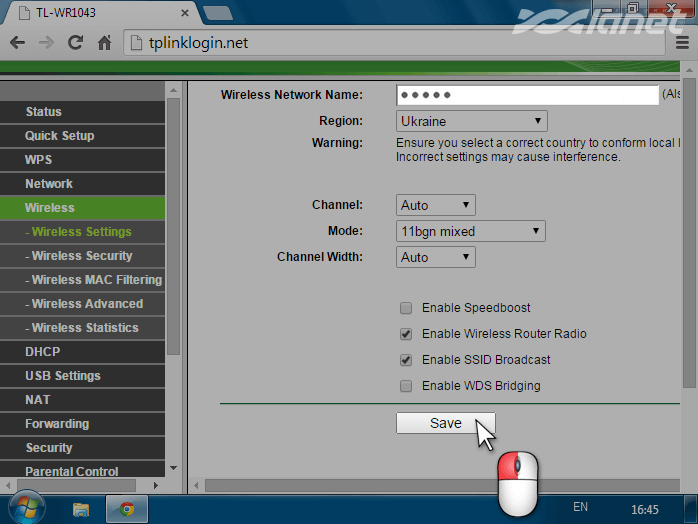698x524 pixels.
Task: Open the Region dropdown showing Ukraine
Action: click(471, 121)
